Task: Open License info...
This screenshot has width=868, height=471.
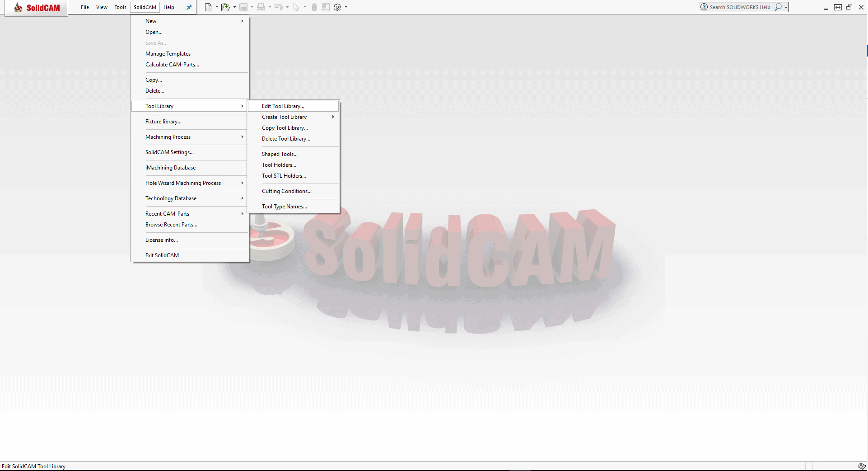Action: click(x=190, y=240)
